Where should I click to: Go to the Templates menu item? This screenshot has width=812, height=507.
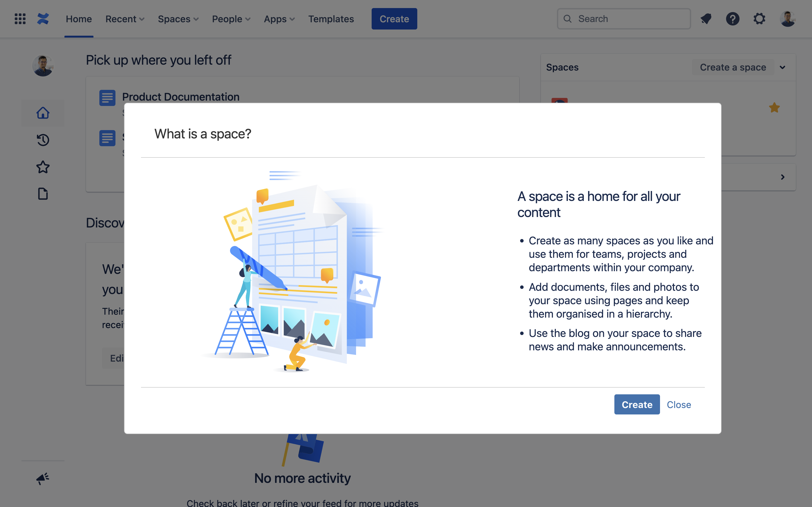click(331, 19)
